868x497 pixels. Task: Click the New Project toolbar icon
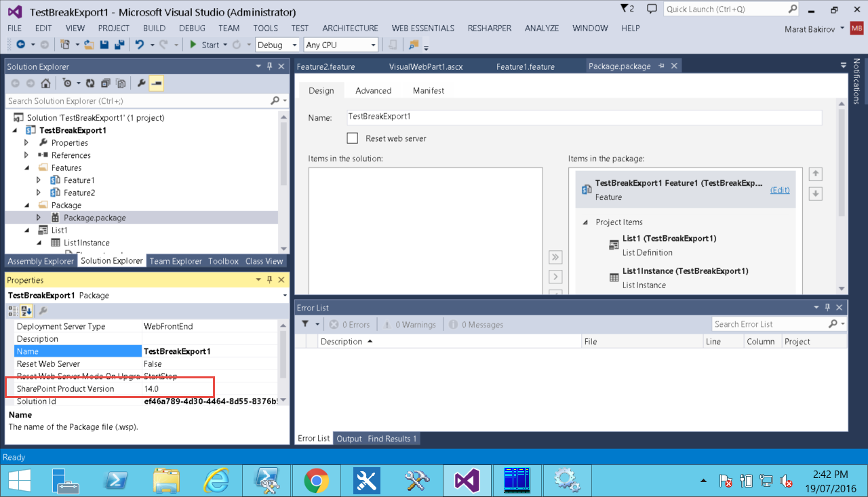(65, 45)
